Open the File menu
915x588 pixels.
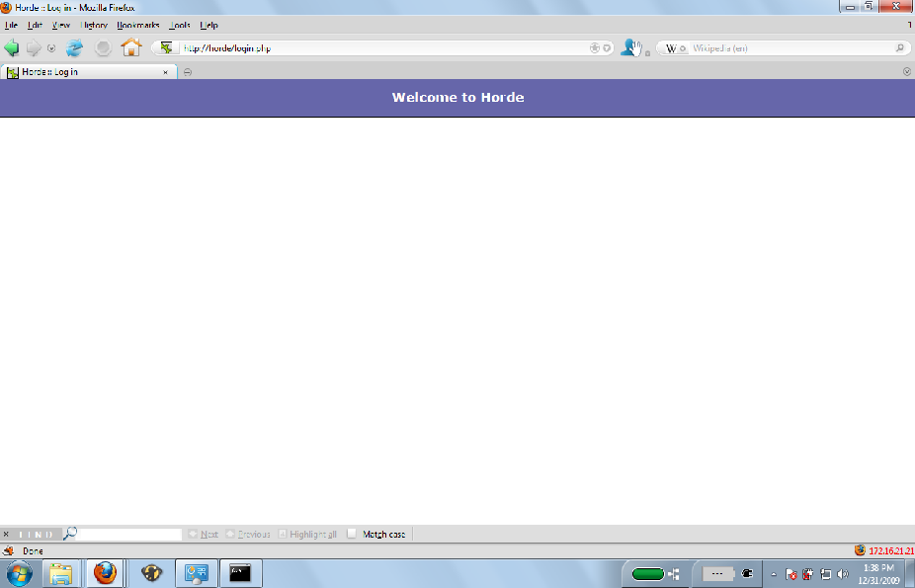coord(11,25)
